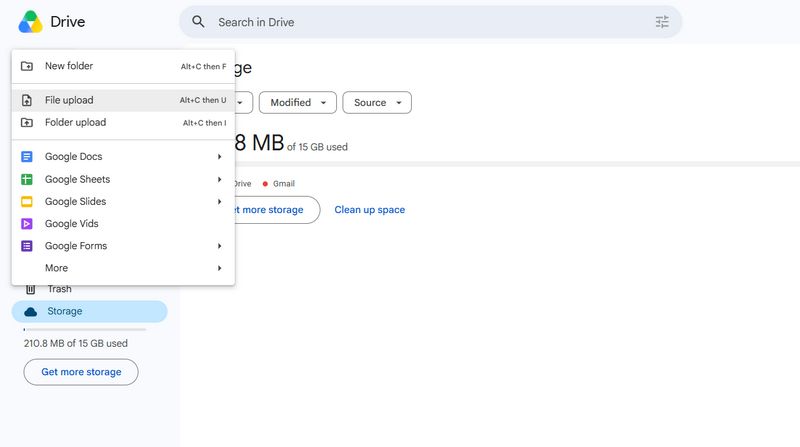
Task: Click the of 15 GB used heading text
Action: pos(317,147)
